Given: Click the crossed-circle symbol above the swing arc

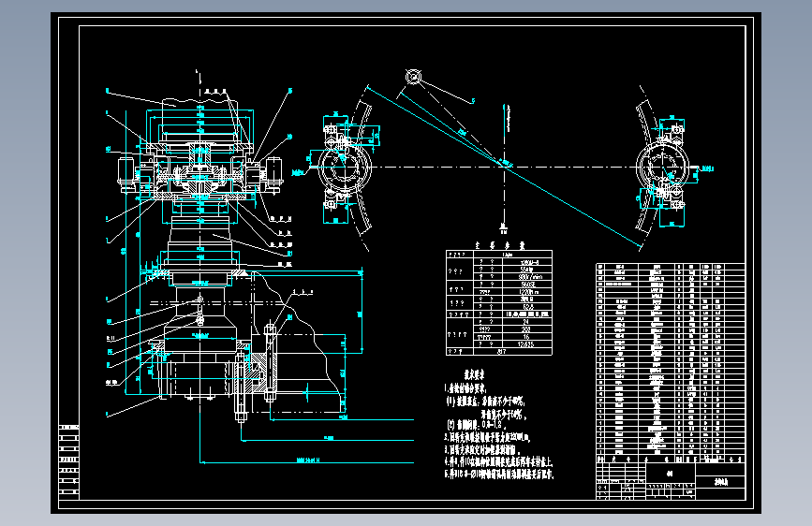Looking at the screenshot, I should pyautogui.click(x=413, y=77).
